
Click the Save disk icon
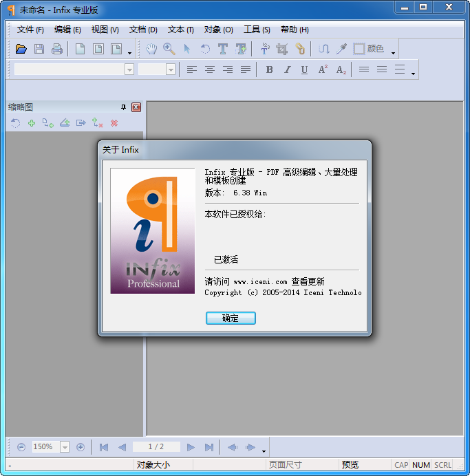39,49
